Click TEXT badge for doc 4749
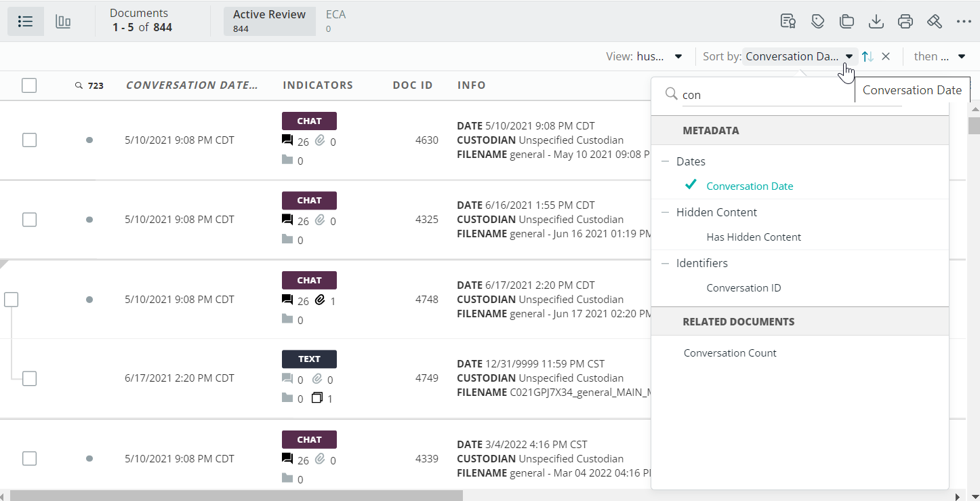This screenshot has height=501, width=980. coord(309,359)
